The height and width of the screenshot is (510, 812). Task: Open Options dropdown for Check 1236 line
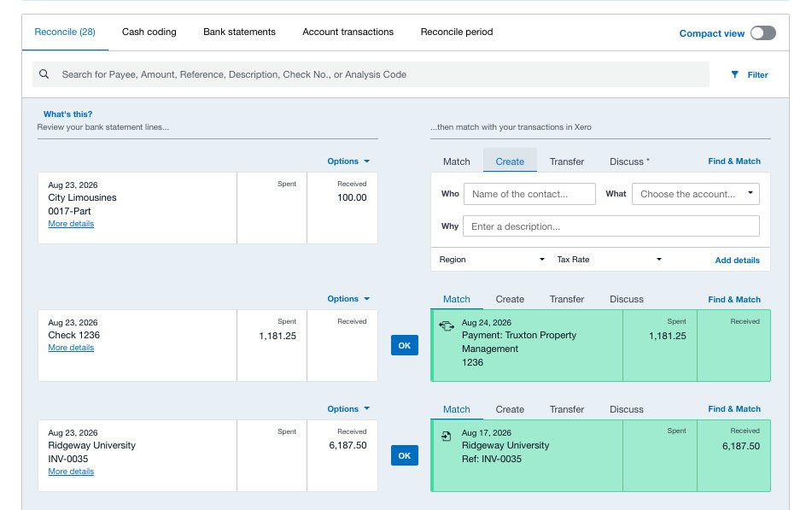pos(348,298)
